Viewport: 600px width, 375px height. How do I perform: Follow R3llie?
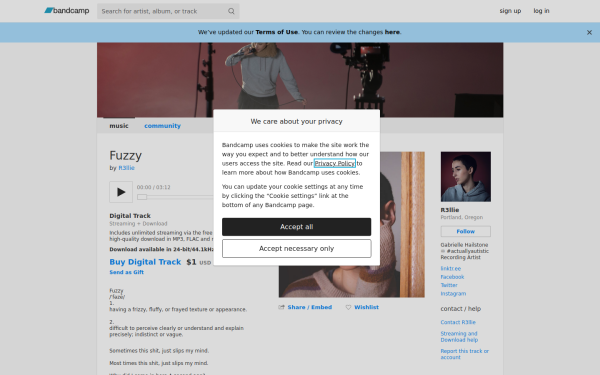click(465, 232)
